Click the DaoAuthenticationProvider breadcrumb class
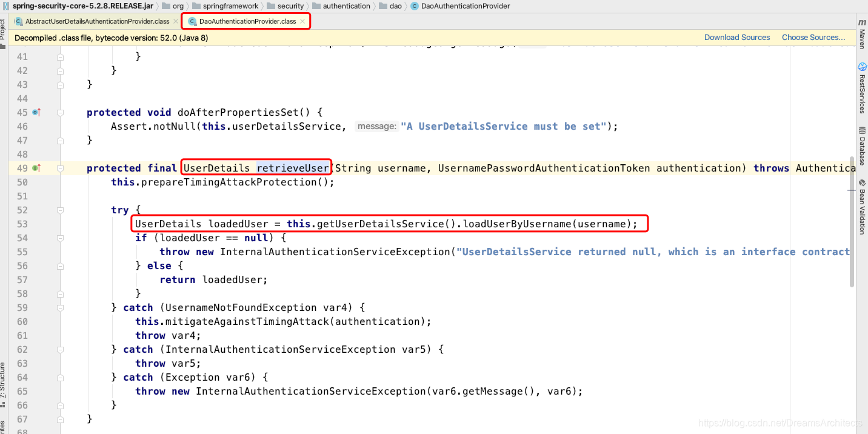The image size is (868, 434). click(x=460, y=6)
